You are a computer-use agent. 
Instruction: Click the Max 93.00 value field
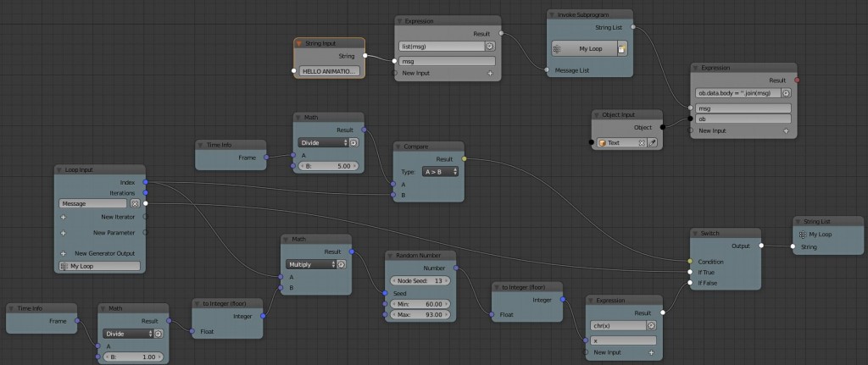tap(420, 315)
